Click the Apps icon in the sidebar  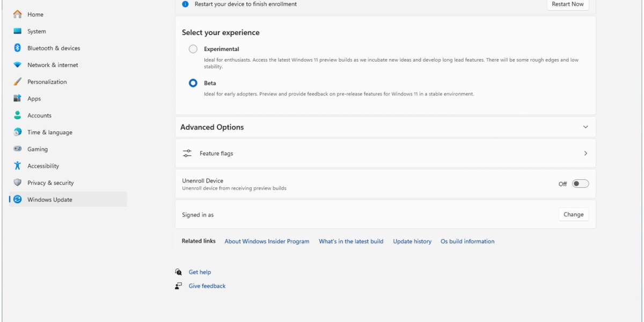click(18, 99)
